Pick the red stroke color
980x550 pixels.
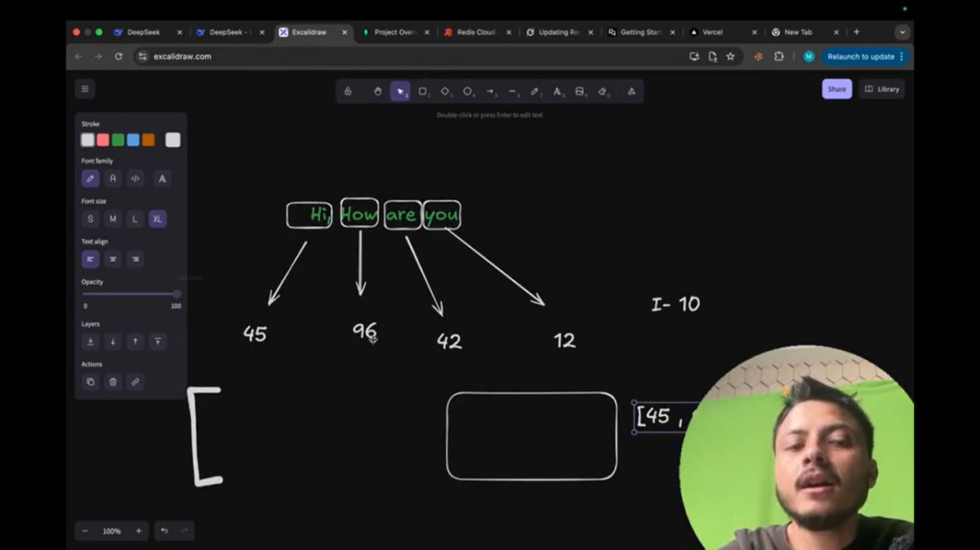click(x=103, y=140)
